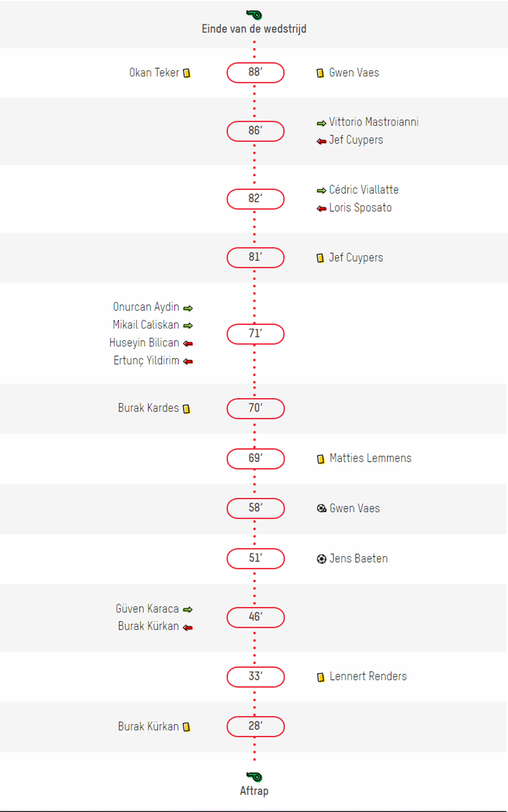The height and width of the screenshot is (812, 508).
Task: Select the 71' minute marker
Action: [256, 334]
